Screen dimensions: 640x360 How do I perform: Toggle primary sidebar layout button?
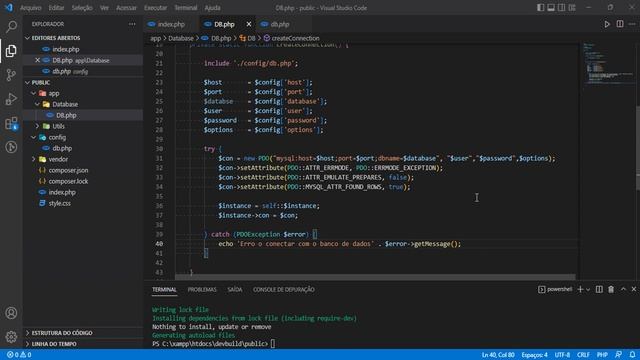540,8
